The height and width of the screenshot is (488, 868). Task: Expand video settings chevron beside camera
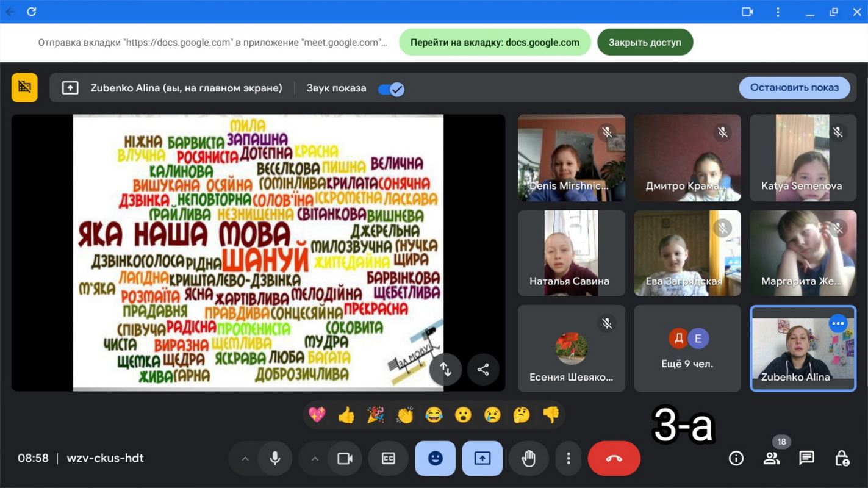point(315,458)
